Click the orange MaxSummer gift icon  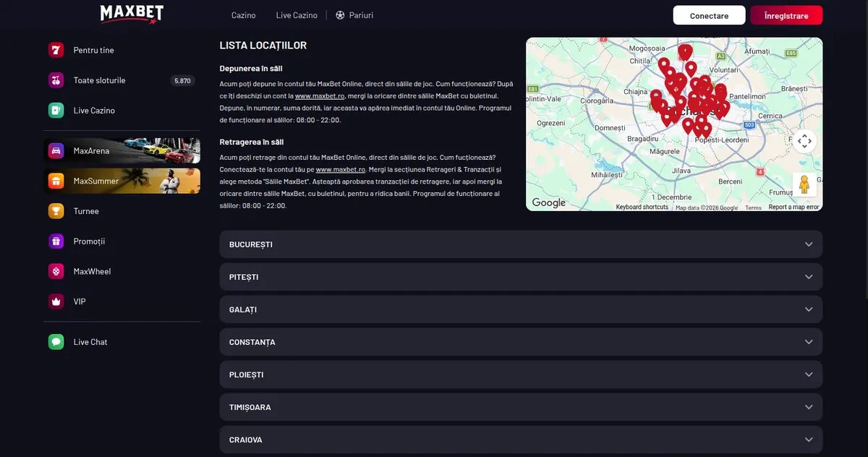56,181
